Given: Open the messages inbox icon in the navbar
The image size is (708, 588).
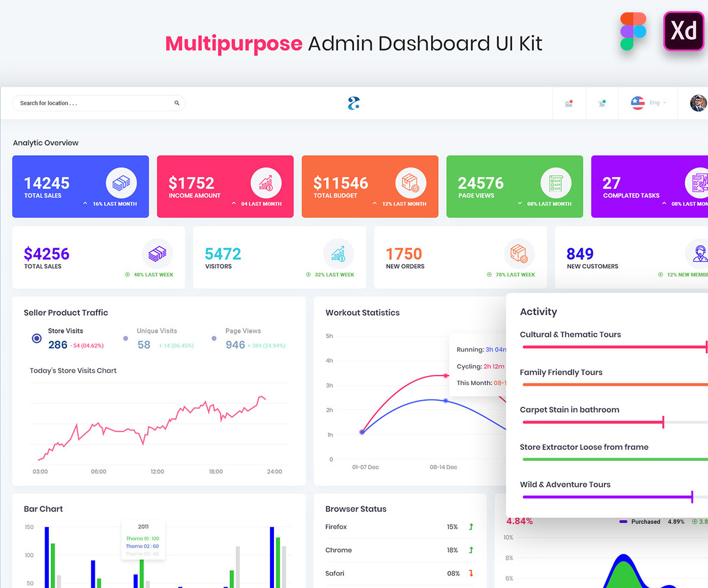Looking at the screenshot, I should pos(569,102).
